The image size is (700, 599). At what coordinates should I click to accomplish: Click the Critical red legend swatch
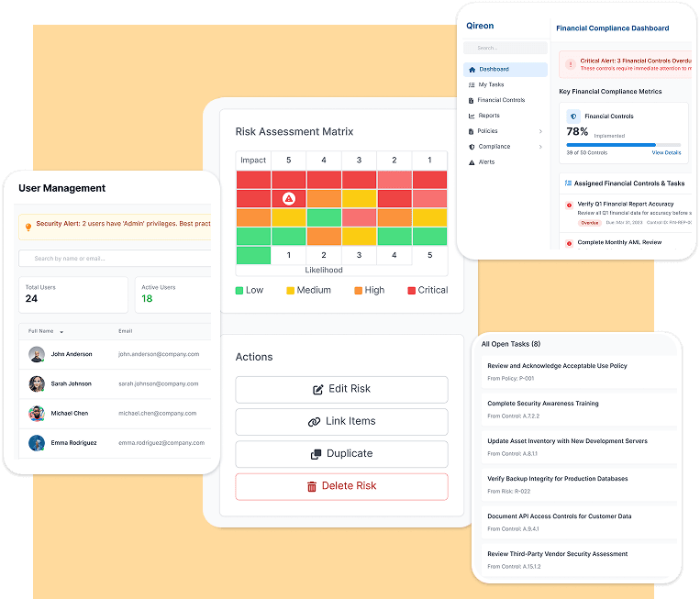[412, 291]
